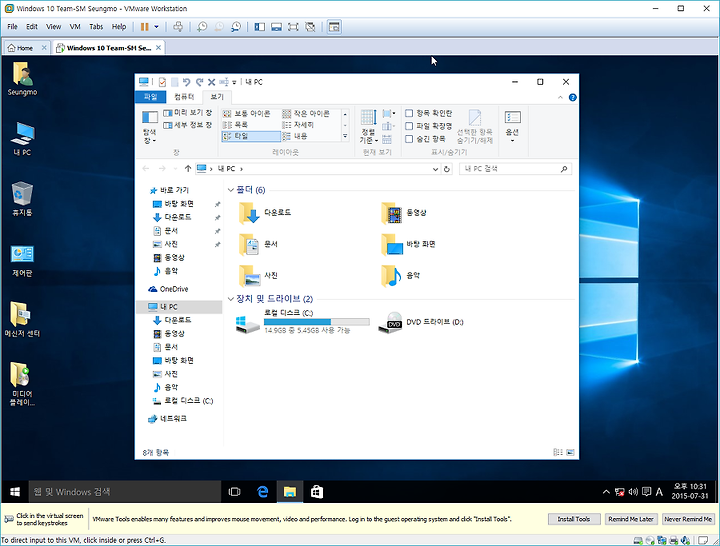The width and height of the screenshot is (720, 546).
Task: Click the send Ctrl+Alt+Del printer-like icon
Action: 178,27
